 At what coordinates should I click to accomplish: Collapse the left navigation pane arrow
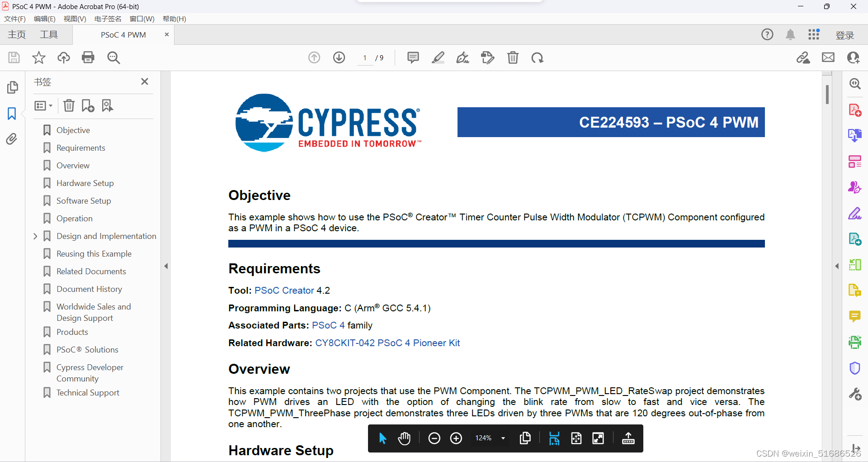click(x=166, y=266)
